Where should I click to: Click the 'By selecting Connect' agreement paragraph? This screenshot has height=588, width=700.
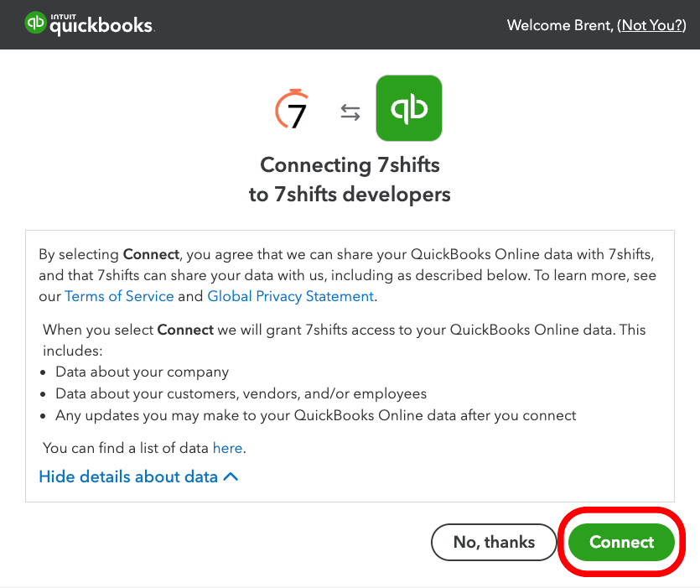[347, 275]
